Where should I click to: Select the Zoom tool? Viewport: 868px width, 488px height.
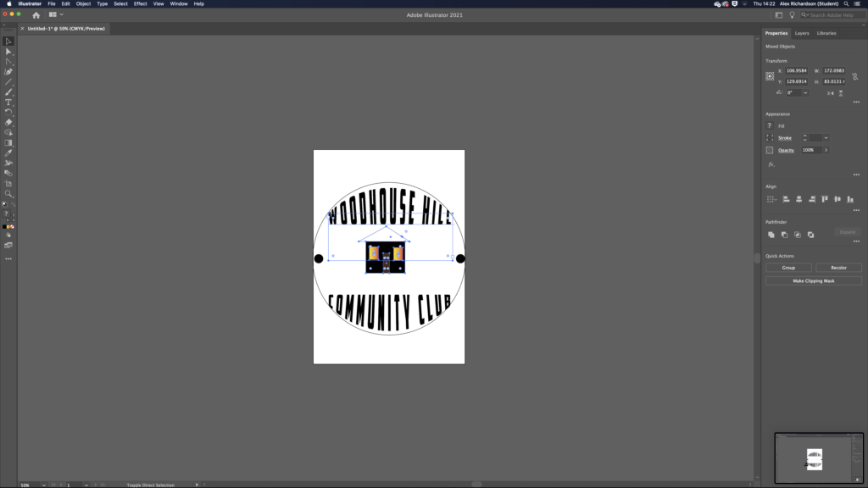point(8,194)
